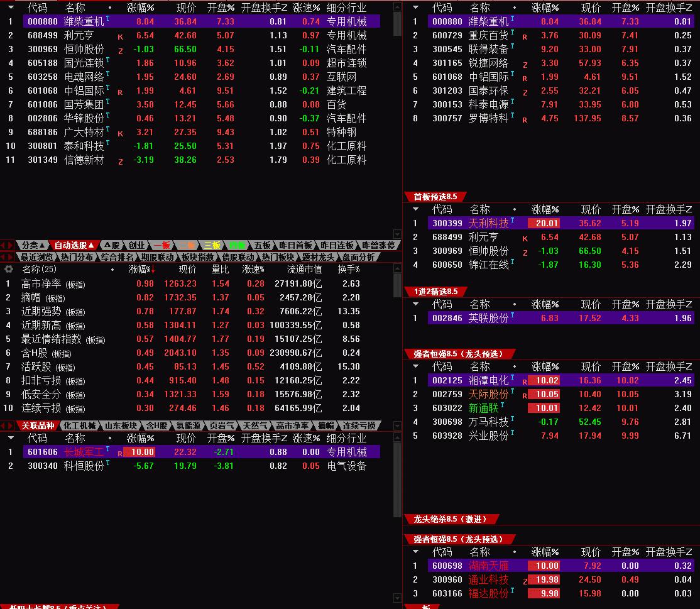Click the R marker beside 湘潭电化
The height and width of the screenshot is (609, 700).
tap(525, 382)
